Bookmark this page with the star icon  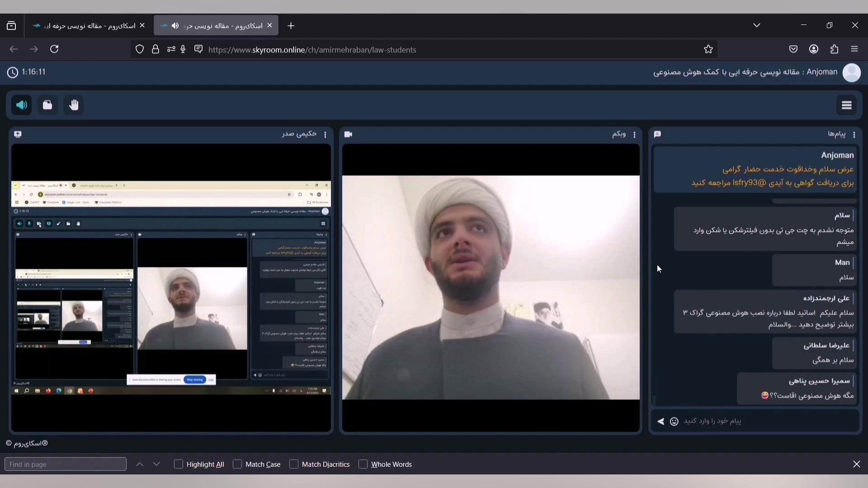tap(708, 50)
